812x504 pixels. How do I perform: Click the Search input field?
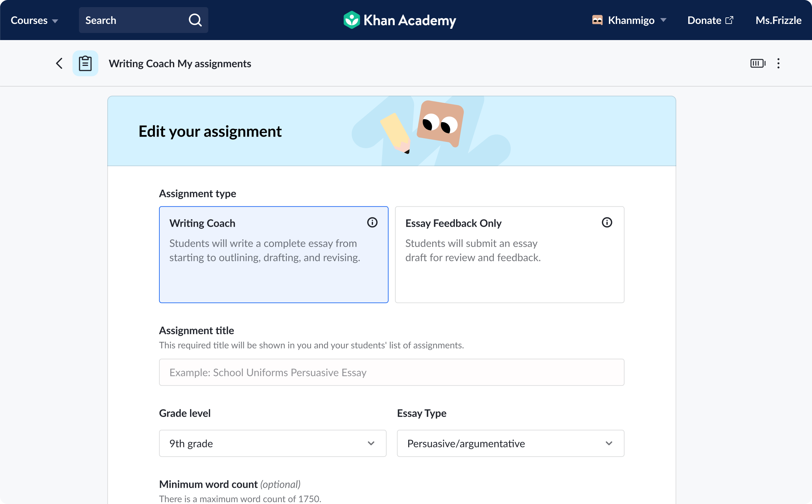(144, 20)
